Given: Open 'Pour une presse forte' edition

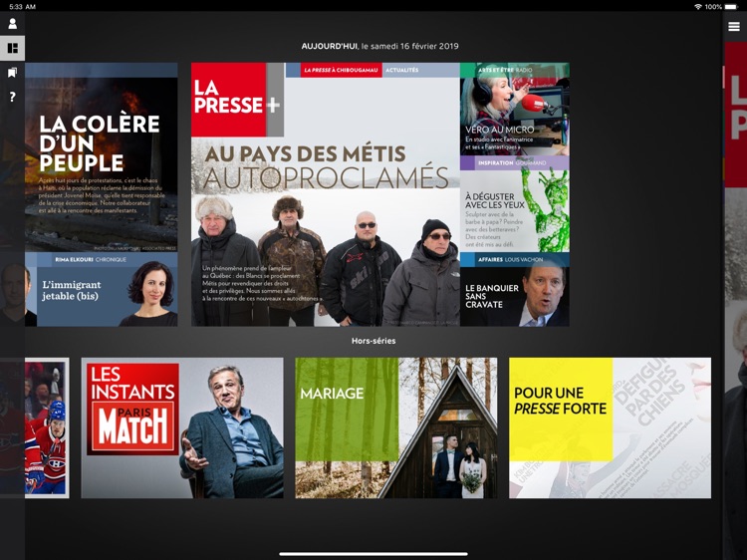Looking at the screenshot, I should click(610, 428).
